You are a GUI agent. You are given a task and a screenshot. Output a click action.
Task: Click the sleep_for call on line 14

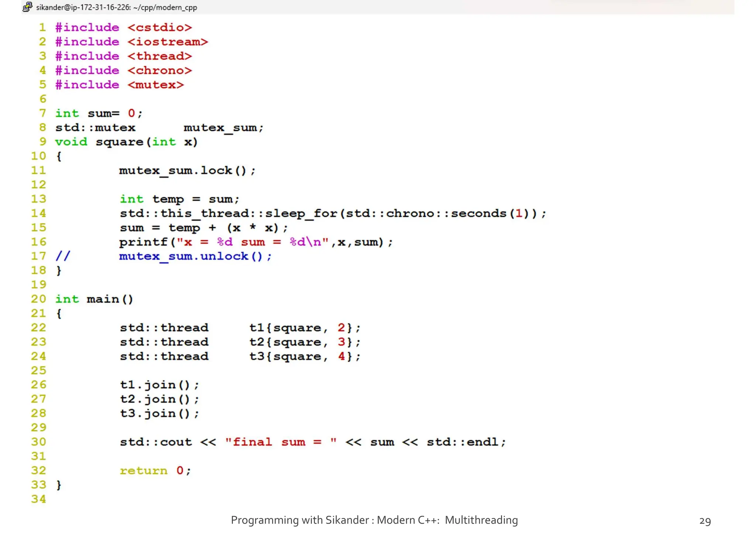point(333,214)
